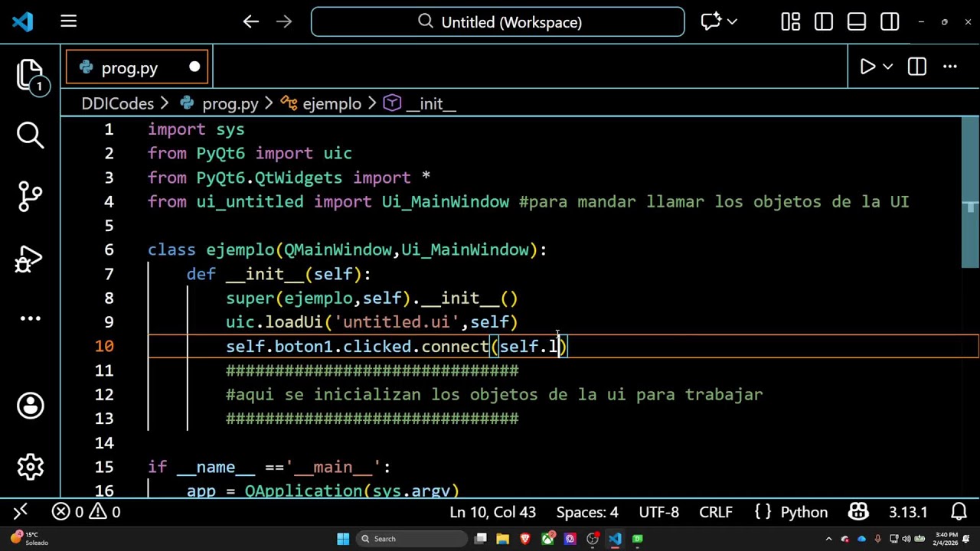Click the VS Code taskbar icon

point(615,539)
